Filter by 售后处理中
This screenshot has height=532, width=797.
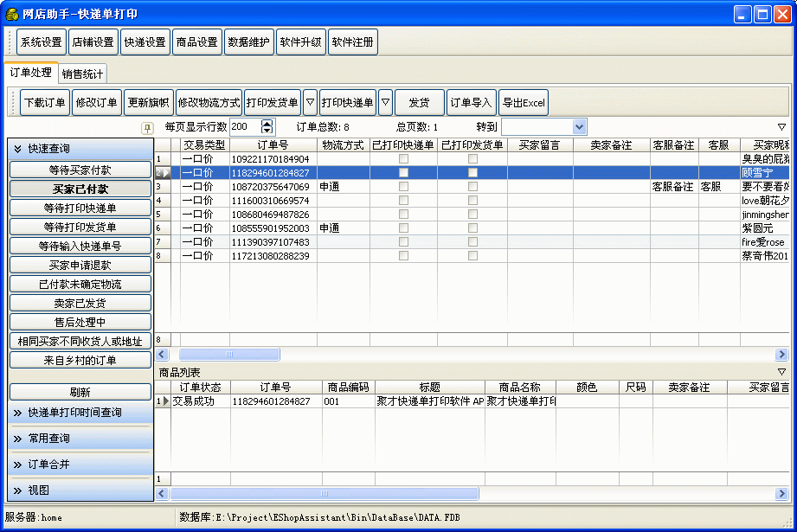pos(80,322)
